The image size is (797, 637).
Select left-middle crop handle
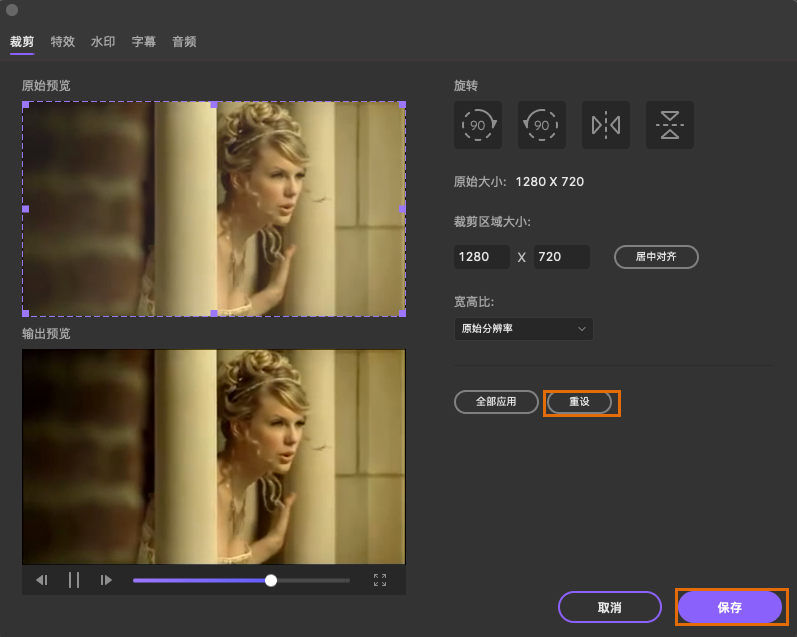tap(25, 209)
